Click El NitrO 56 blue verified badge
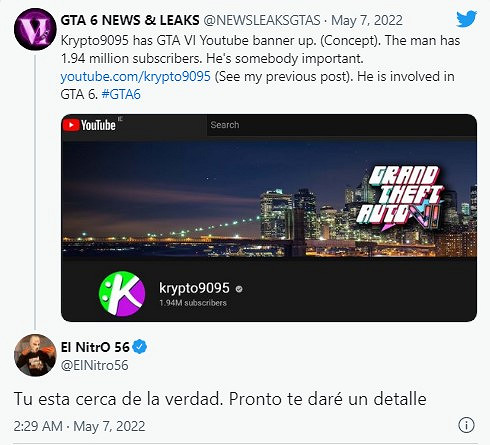The image size is (490, 445). click(x=140, y=347)
